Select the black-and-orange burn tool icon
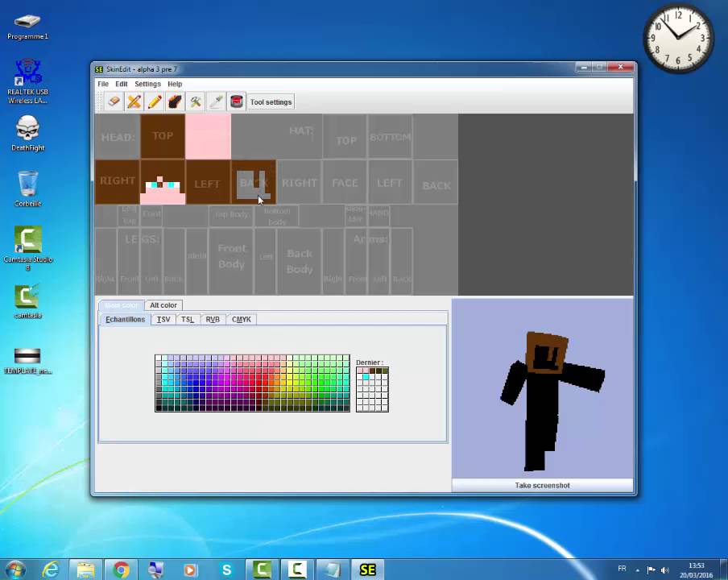 coord(175,101)
